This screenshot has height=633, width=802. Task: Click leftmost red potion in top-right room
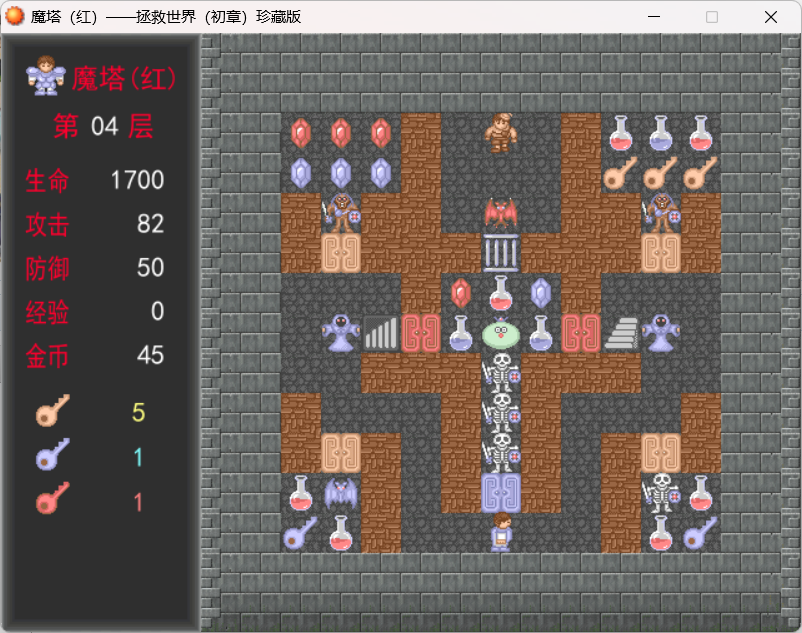620,133
